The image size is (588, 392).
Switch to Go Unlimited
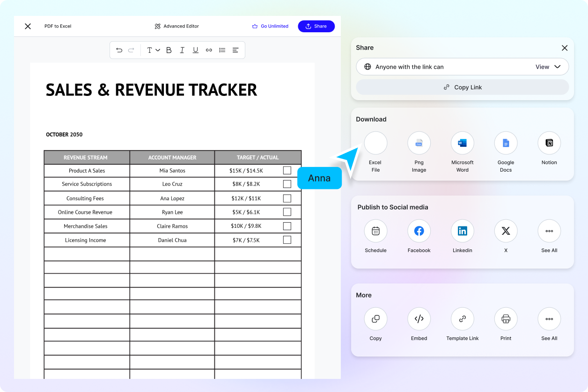tap(270, 26)
